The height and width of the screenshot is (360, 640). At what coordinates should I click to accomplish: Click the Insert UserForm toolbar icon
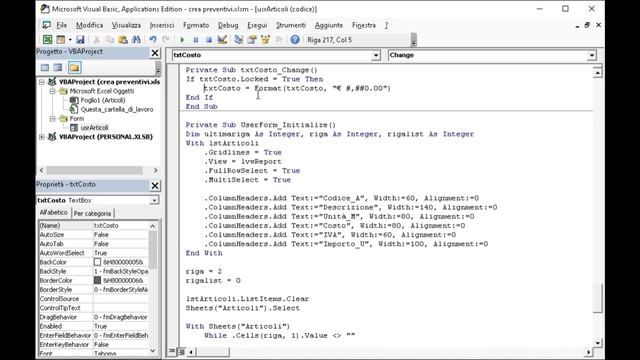click(60, 40)
